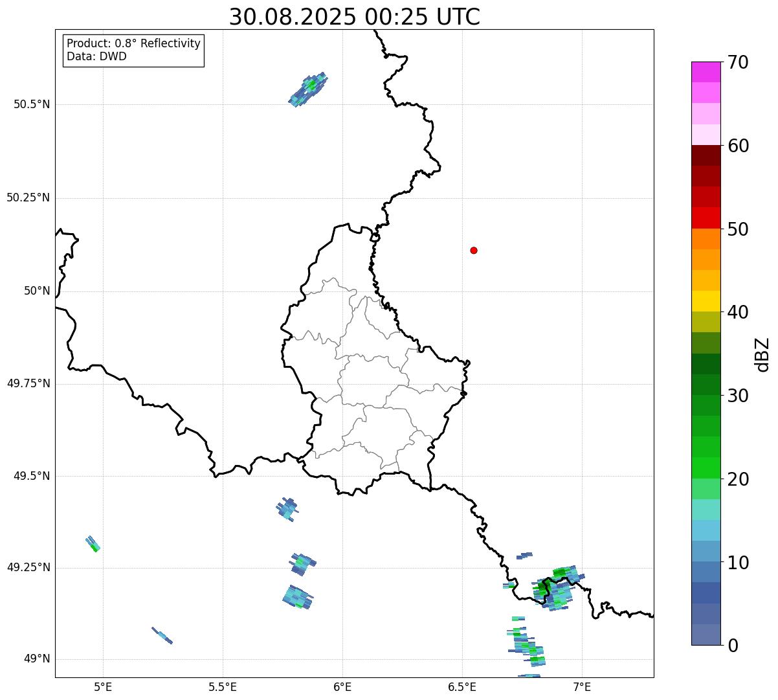Click the 5°E longitude label
The image size is (778, 700).
coord(103,687)
